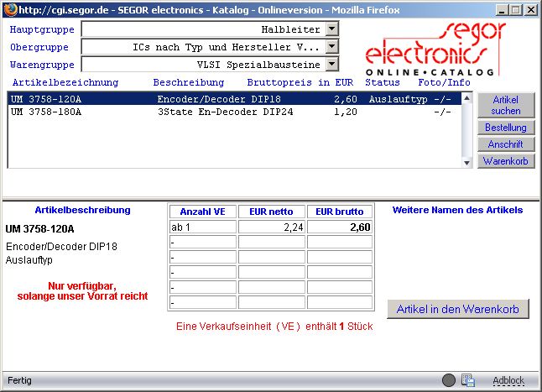The image size is (542, 392).
Task: Click the bold 2,60 gross price cell
Action: [x=340, y=227]
